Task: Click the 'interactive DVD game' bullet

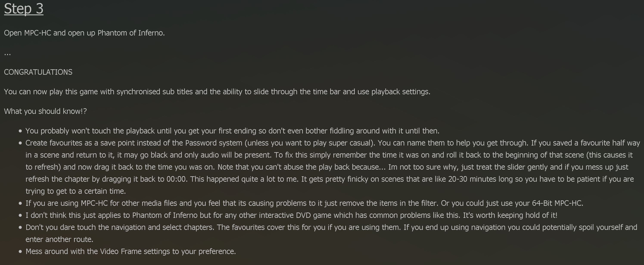Action: tap(291, 215)
